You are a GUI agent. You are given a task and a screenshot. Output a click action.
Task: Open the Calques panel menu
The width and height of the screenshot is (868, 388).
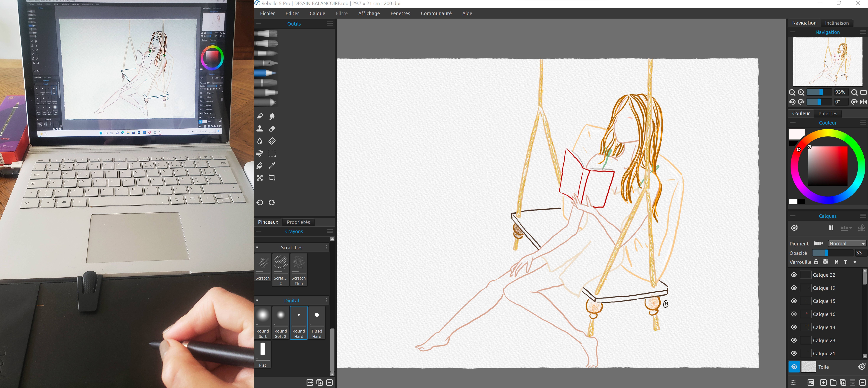pyautogui.click(x=863, y=216)
